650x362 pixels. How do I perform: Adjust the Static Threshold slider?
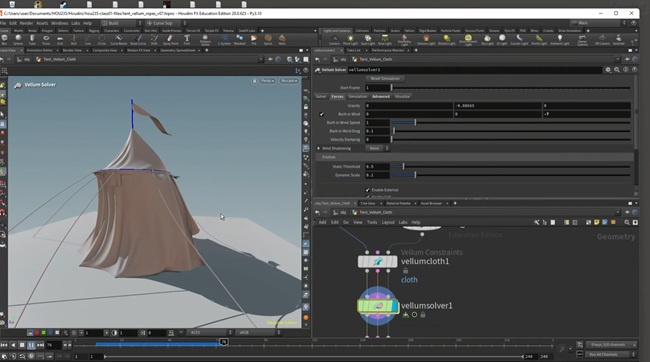click(510, 167)
